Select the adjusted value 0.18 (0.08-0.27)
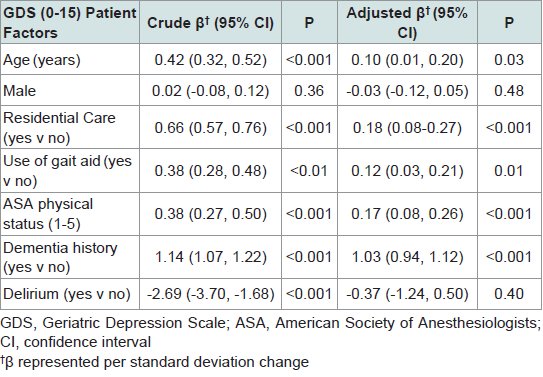543x377 pixels. pos(407,128)
